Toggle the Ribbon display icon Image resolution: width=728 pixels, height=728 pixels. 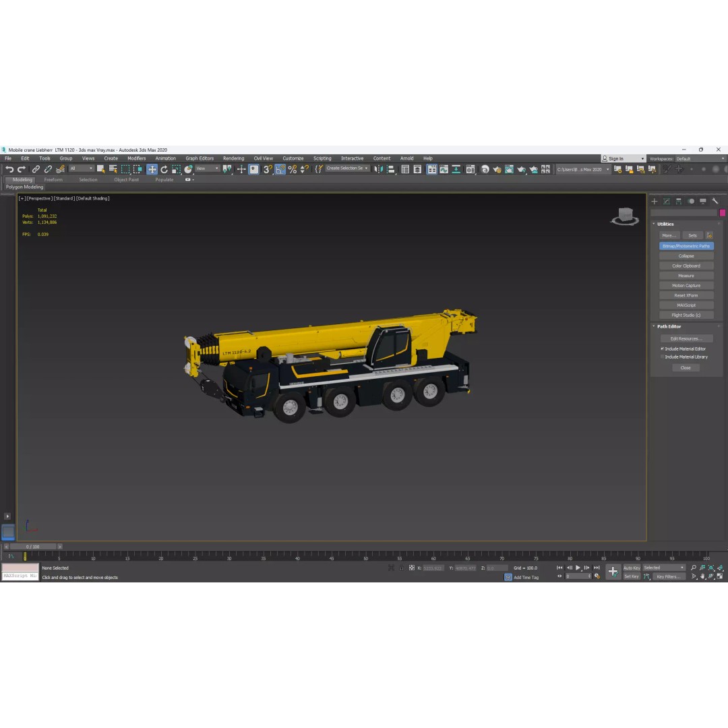pos(432,169)
